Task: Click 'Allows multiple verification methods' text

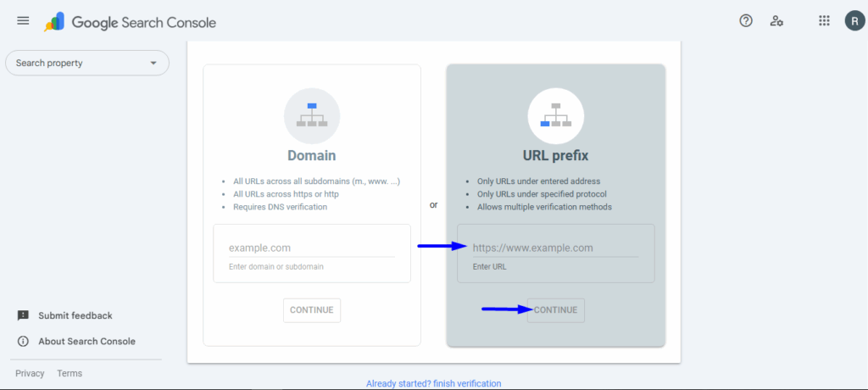Action: point(544,207)
